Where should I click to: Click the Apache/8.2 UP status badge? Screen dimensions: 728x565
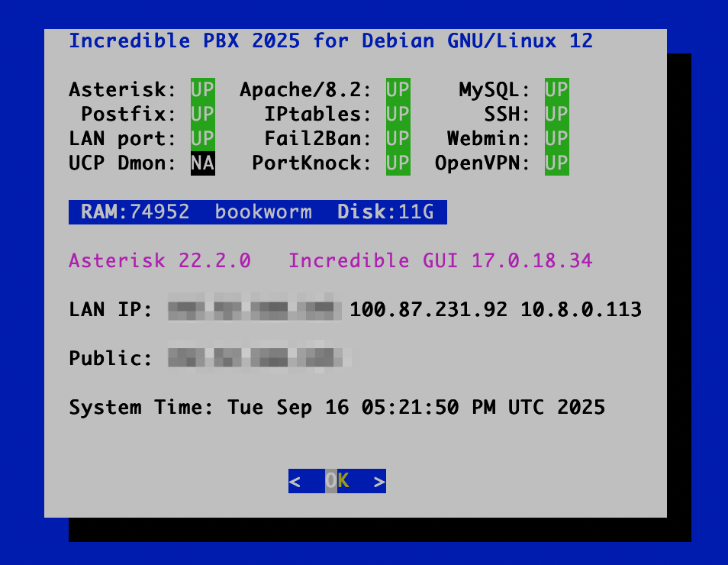(x=398, y=89)
